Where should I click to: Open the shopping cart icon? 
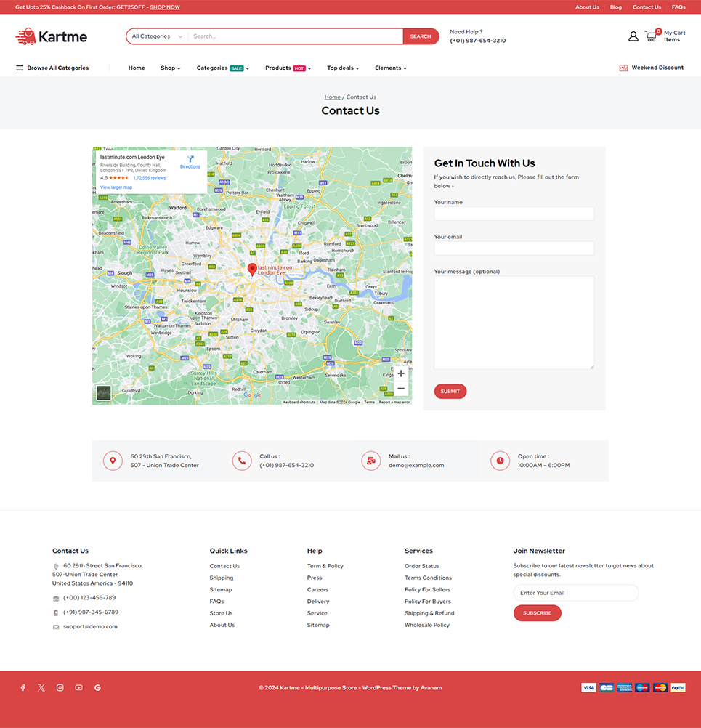tap(651, 36)
